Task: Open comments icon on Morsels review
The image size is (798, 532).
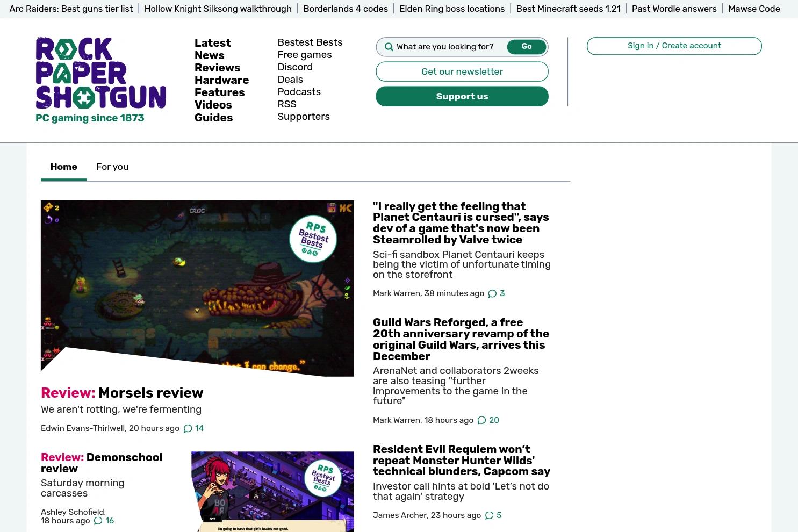Action: coord(188,429)
